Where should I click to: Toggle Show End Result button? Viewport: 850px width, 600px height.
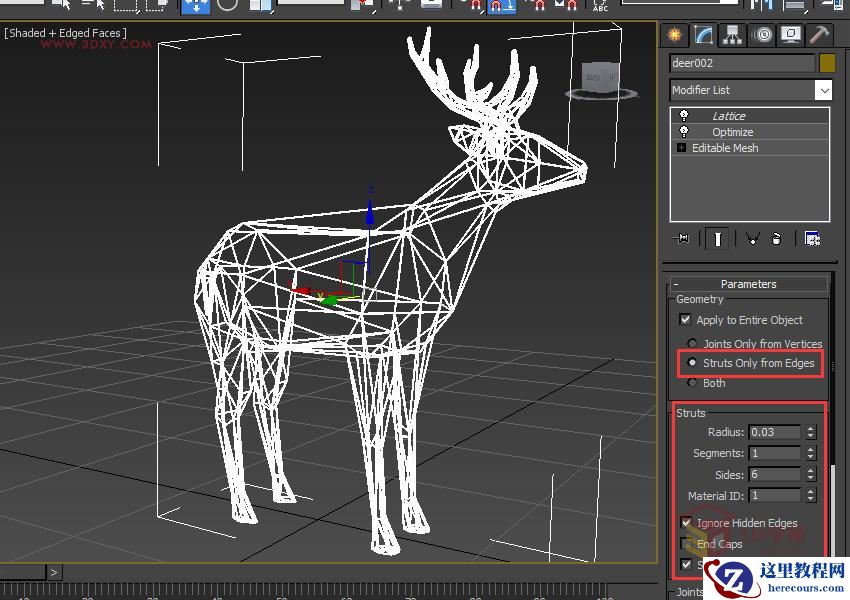click(x=717, y=238)
